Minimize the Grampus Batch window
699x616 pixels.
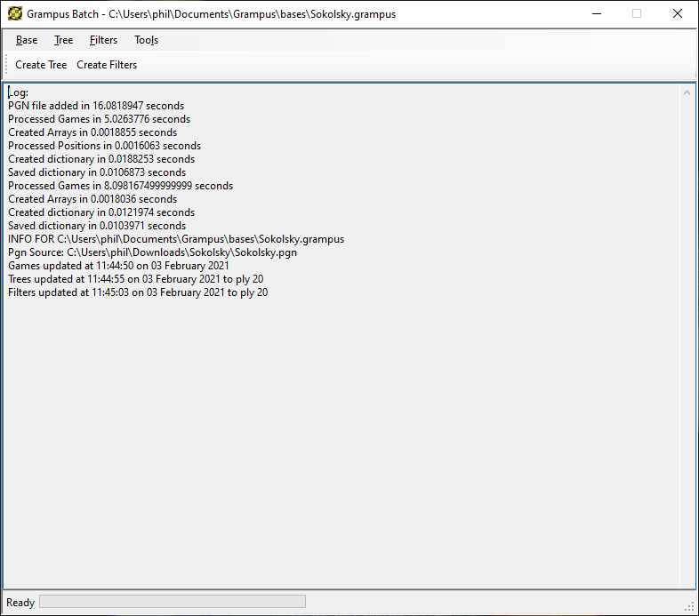pyautogui.click(x=596, y=13)
